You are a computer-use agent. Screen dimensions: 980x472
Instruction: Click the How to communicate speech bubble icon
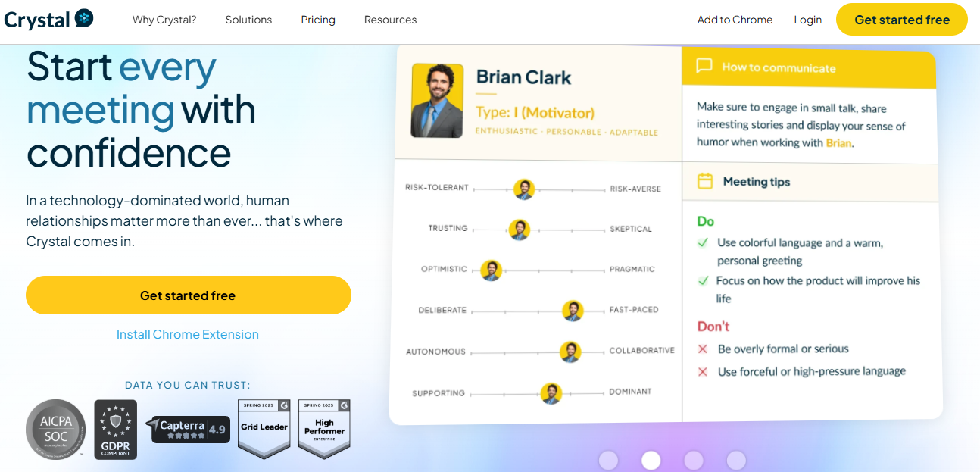(704, 66)
